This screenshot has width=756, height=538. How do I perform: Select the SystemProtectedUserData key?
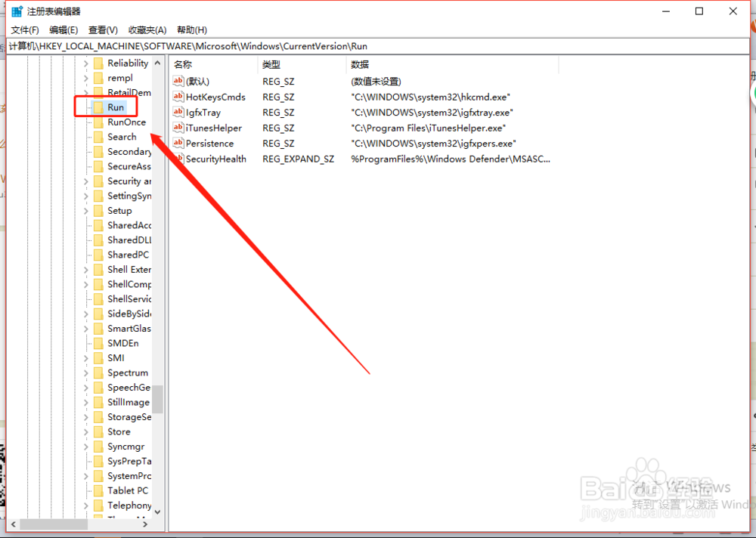(129, 476)
